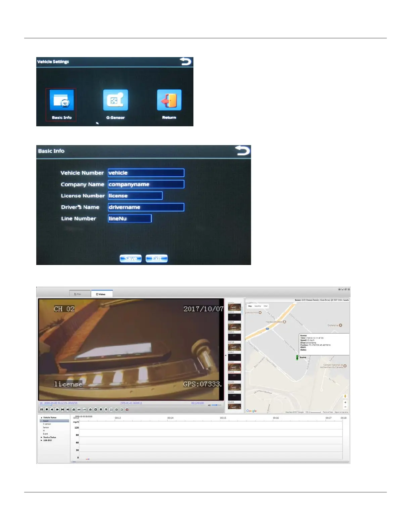Click the AVI export icon
This screenshot has width=411, height=532.
click(x=79, y=409)
